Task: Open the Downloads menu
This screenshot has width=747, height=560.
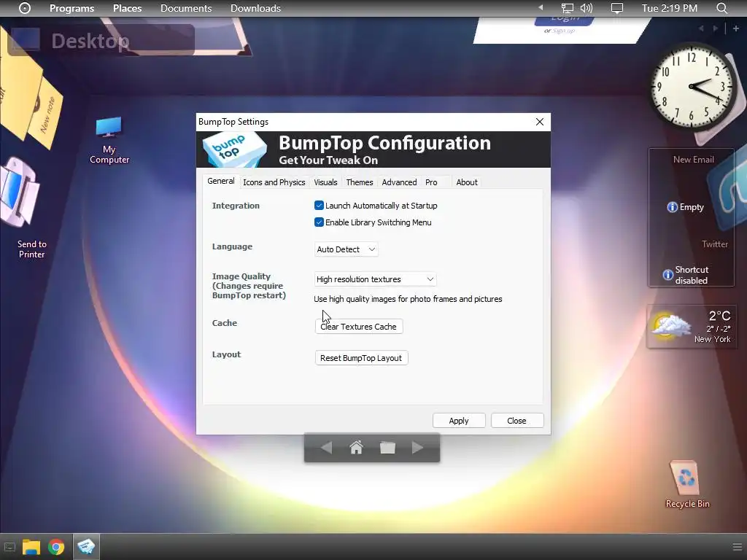Action: point(255,8)
